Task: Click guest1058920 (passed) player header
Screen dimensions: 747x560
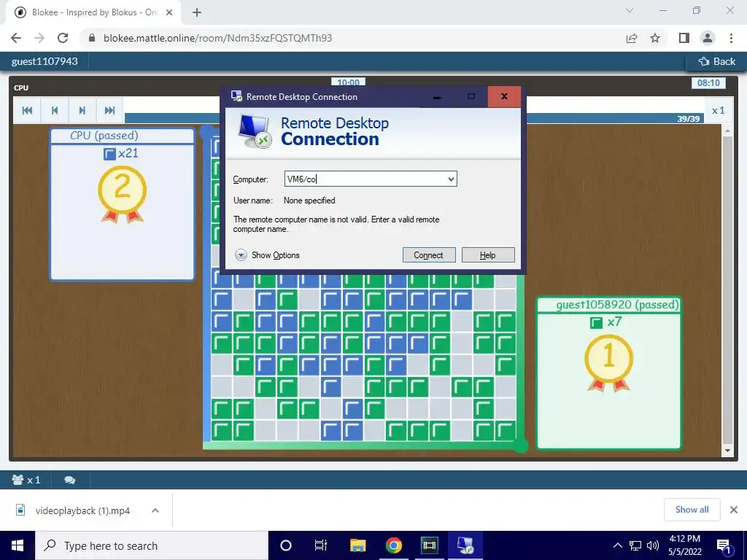Action: [x=609, y=305]
